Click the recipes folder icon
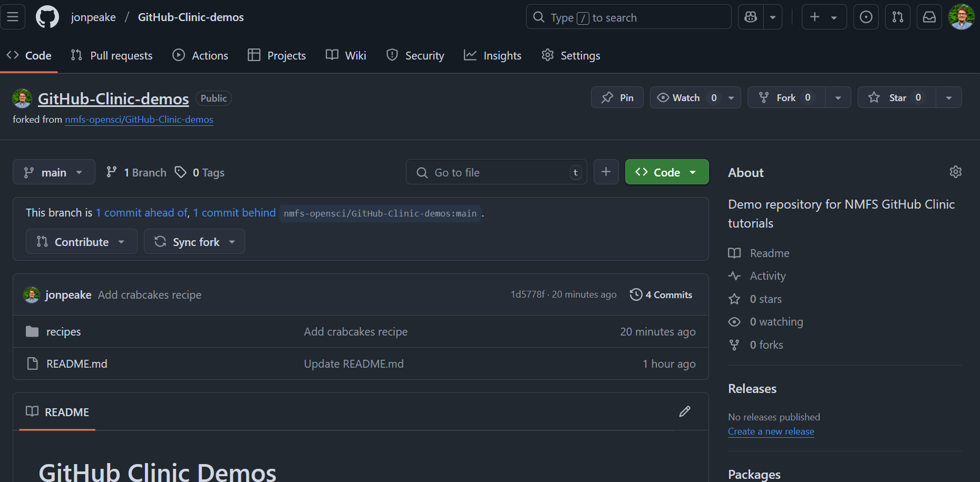This screenshot has height=482, width=980. [x=32, y=331]
